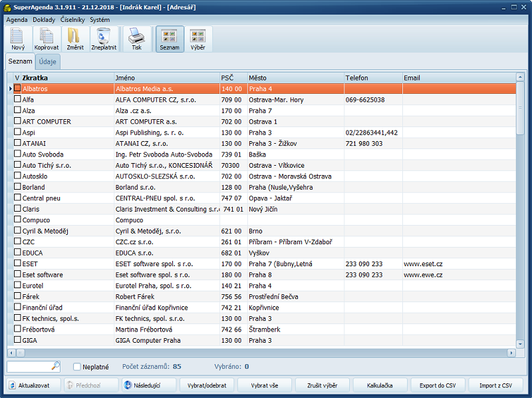This screenshot has height=398, width=532.
Task: Click the search magnifier icon
Action: pyautogui.click(x=56, y=366)
